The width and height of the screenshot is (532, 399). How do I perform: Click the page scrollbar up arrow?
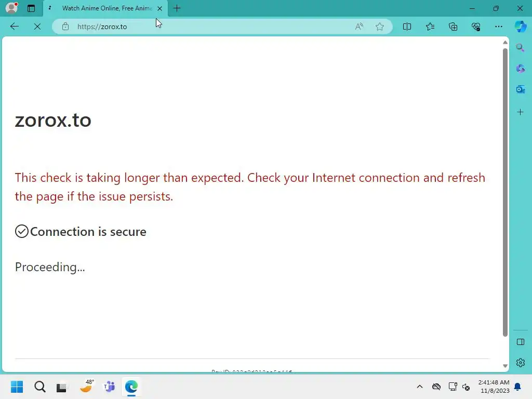(505, 43)
